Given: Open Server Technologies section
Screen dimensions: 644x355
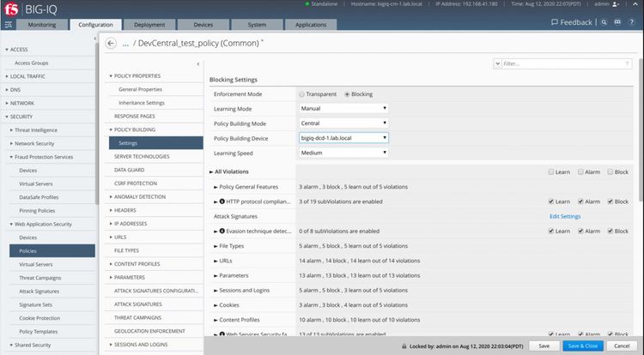Looking at the screenshot, I should point(142,157).
